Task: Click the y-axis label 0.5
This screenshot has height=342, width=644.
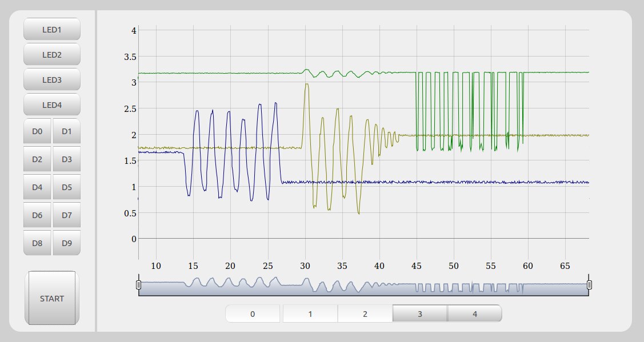Action: click(130, 213)
